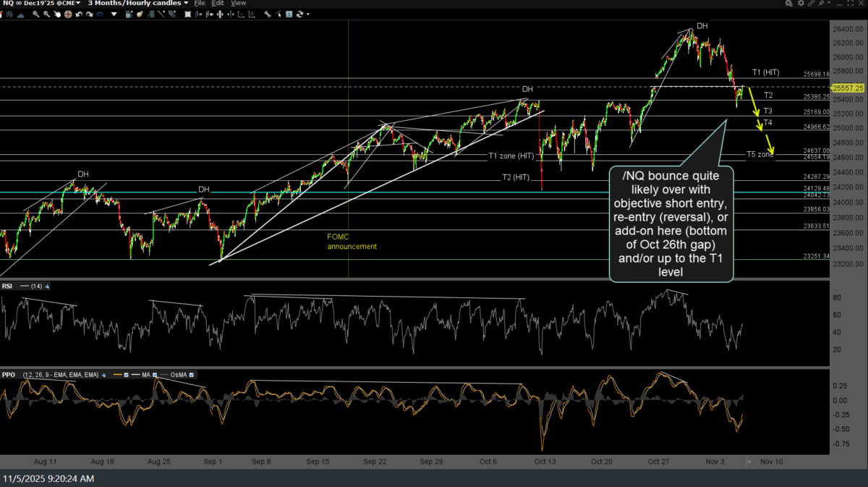Open the File menu
The image size is (868, 487).
coord(200,4)
